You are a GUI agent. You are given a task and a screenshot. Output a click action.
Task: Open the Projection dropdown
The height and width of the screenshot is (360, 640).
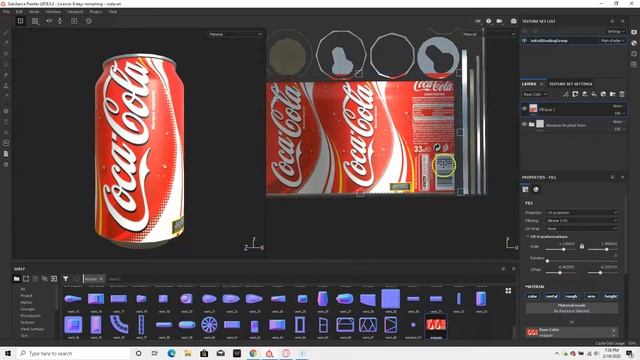(x=582, y=213)
